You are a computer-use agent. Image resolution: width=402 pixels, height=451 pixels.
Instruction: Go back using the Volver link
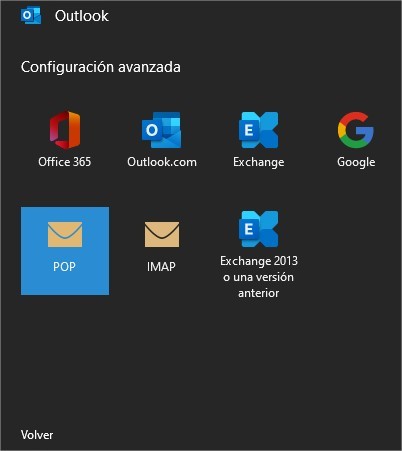[37, 435]
